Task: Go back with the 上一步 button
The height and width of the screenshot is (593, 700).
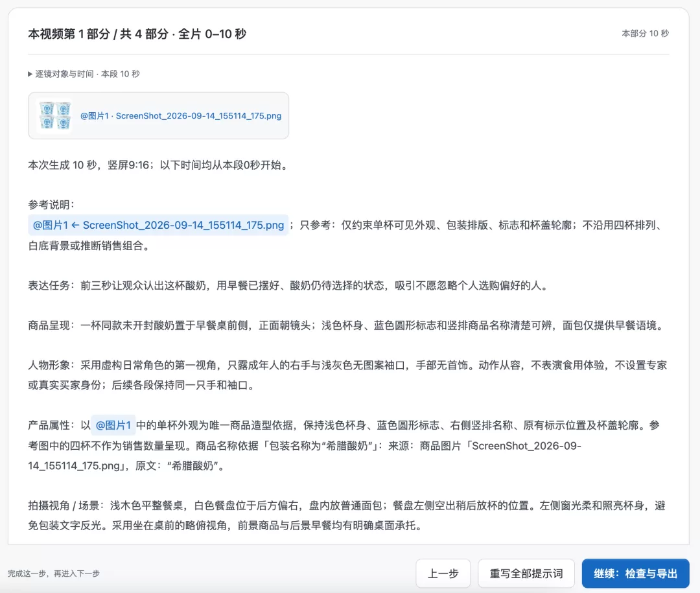Action: coord(443,574)
